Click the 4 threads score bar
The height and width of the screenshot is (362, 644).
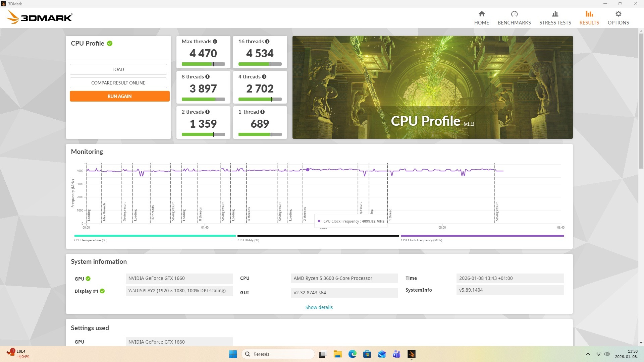tap(260, 99)
